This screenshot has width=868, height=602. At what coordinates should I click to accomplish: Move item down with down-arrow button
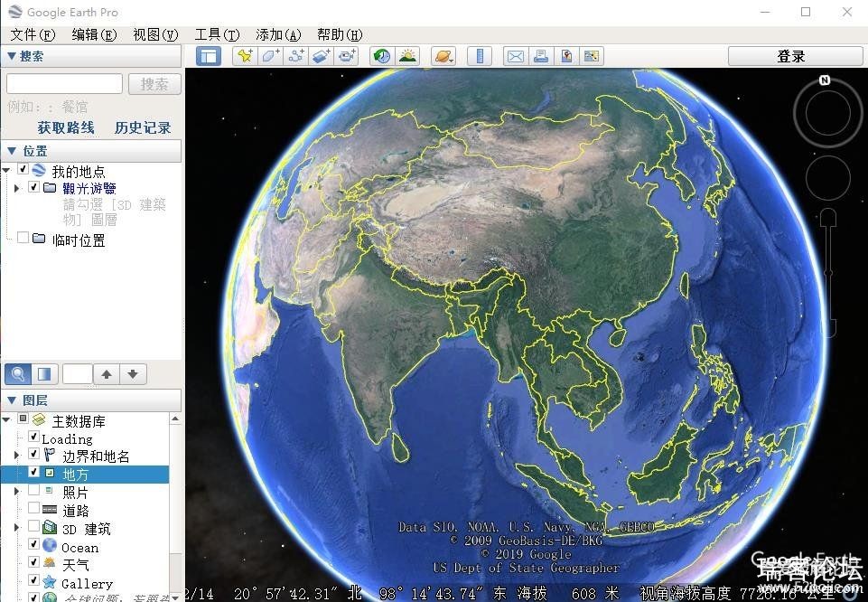(x=133, y=374)
